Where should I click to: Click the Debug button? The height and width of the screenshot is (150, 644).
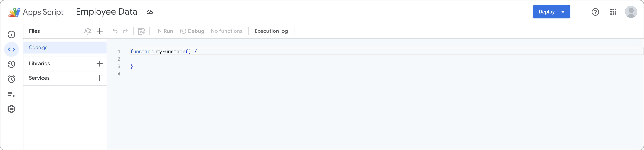pos(192,31)
